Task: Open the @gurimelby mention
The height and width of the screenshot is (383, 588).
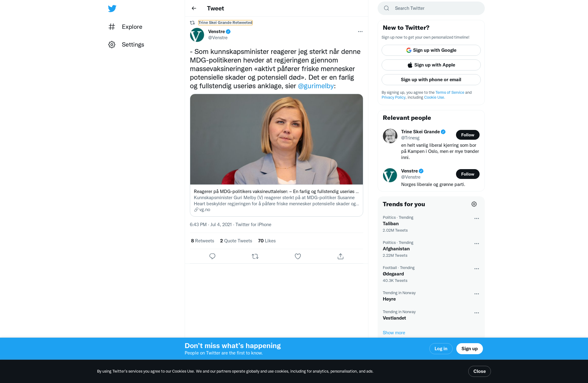Action: click(x=316, y=86)
